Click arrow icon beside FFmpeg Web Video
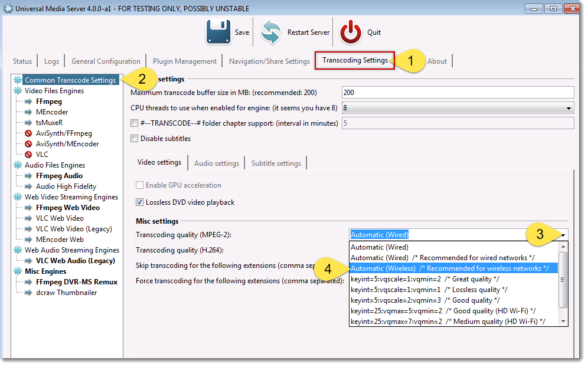Image resolution: width=588 pixels, height=367 pixels. tap(28, 208)
